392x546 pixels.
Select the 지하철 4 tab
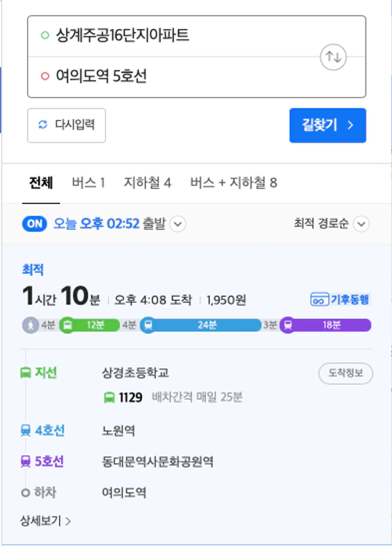pos(147,183)
